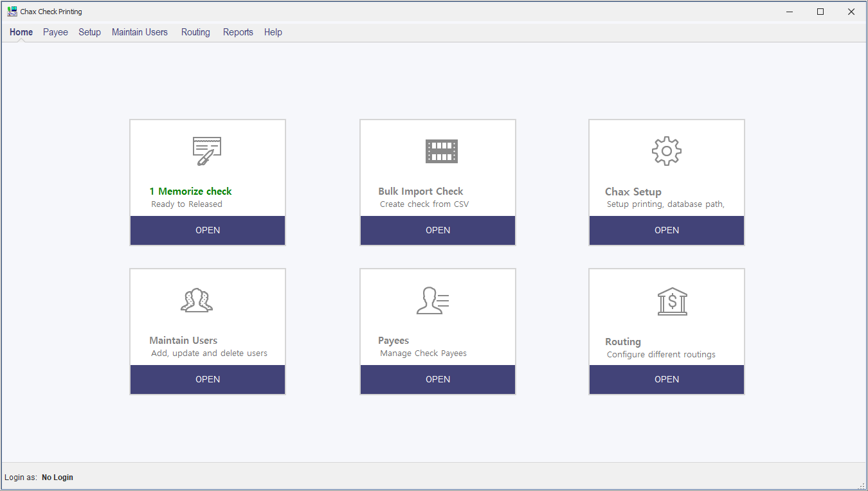868x491 pixels.
Task: Click the check and pen icon
Action: tap(207, 151)
